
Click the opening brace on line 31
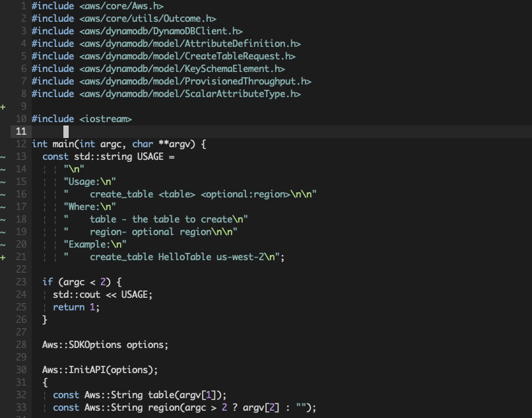(x=45, y=383)
